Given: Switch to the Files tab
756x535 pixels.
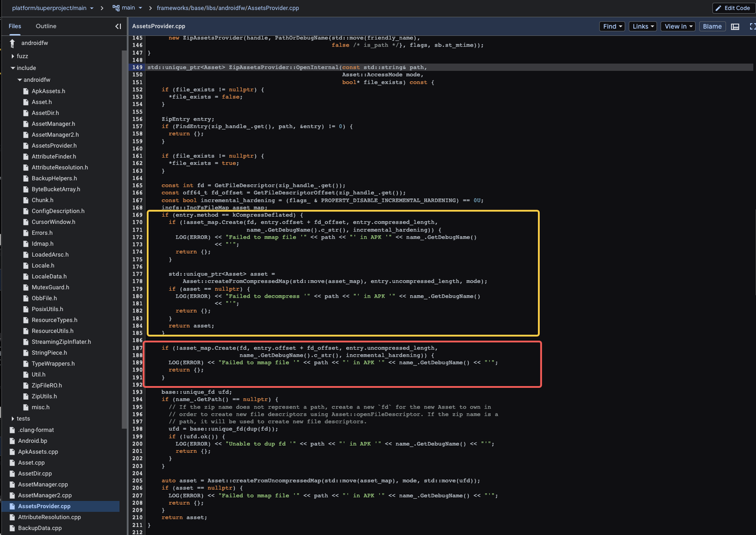Looking at the screenshot, I should [x=15, y=26].
